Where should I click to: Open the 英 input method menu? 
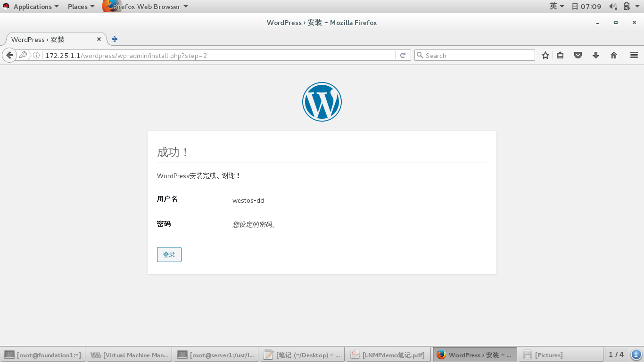557,6
